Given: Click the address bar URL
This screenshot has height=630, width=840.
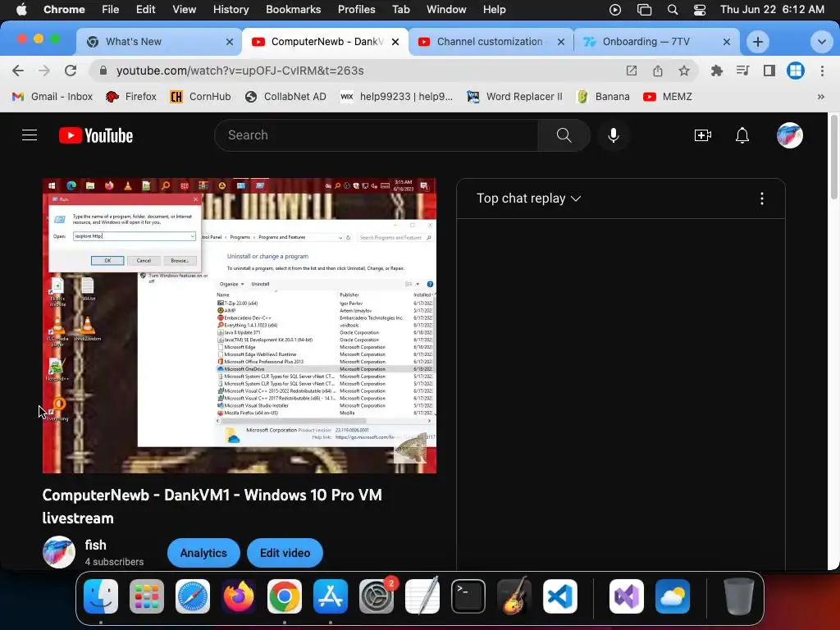Looking at the screenshot, I should click(240, 71).
